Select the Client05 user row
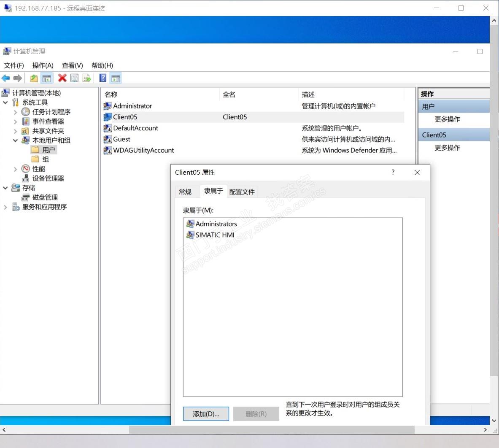 coord(254,117)
